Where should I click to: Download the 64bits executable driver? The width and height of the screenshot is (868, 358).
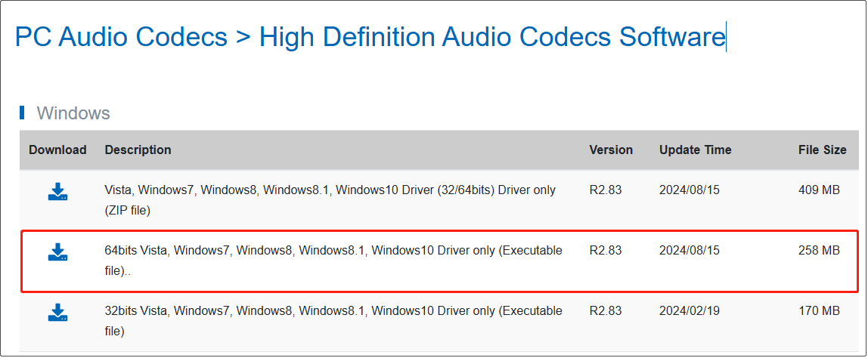(x=58, y=252)
